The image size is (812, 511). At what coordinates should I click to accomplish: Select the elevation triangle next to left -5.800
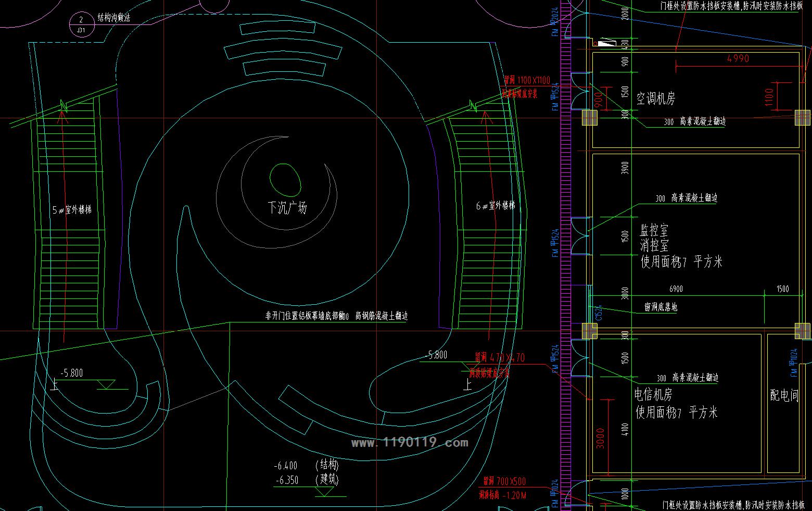point(107,385)
